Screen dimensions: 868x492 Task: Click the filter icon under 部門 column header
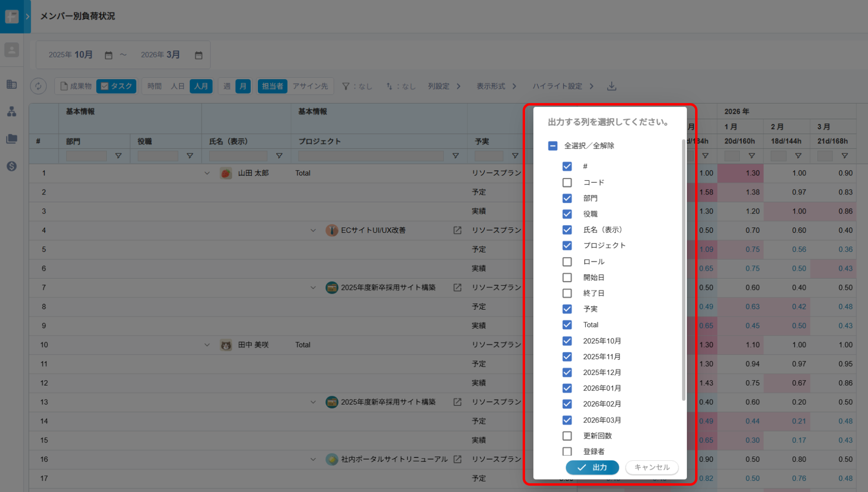[119, 156]
